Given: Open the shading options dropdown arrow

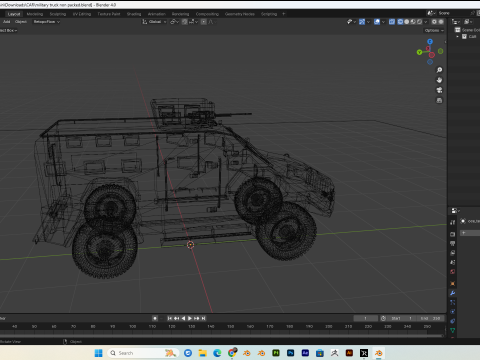Looking at the screenshot, I should 426,22.
